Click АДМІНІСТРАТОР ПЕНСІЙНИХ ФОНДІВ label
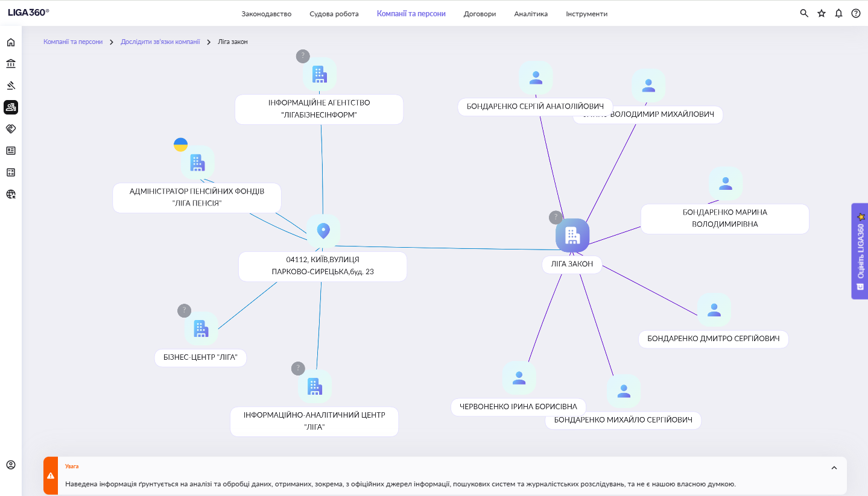The image size is (868, 496). [x=197, y=198]
